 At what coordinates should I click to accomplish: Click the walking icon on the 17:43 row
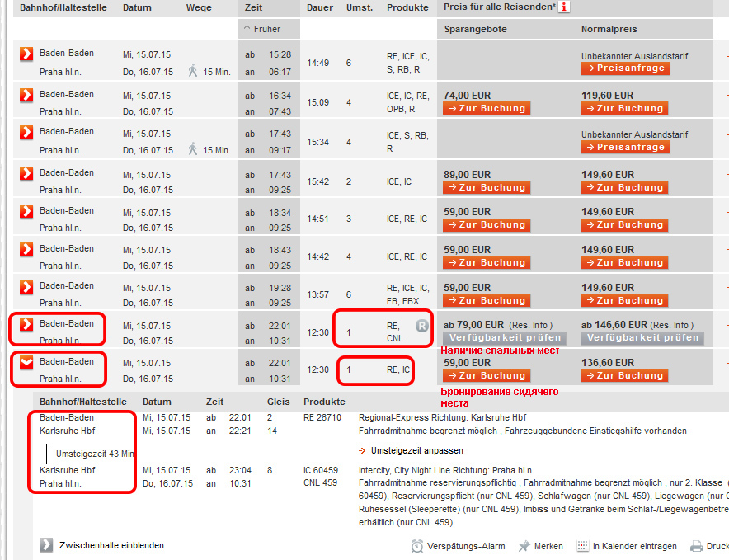(192, 149)
